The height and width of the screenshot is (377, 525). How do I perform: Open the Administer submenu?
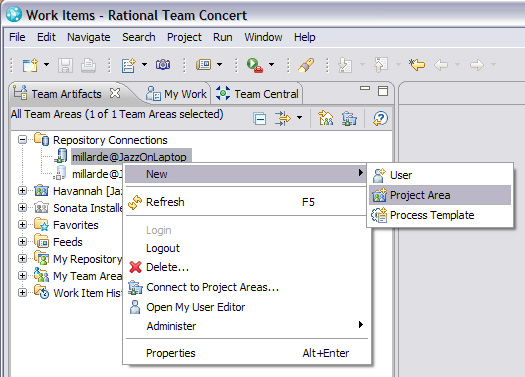click(x=247, y=326)
